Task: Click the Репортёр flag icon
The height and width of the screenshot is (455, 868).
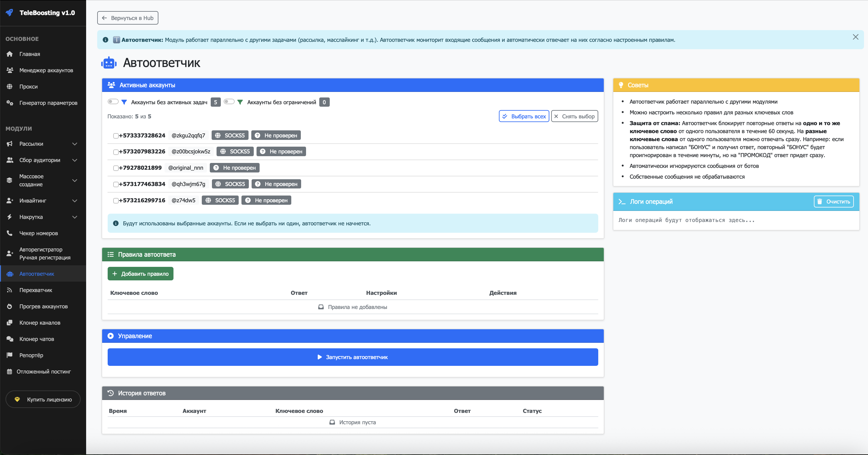Action: pos(10,355)
